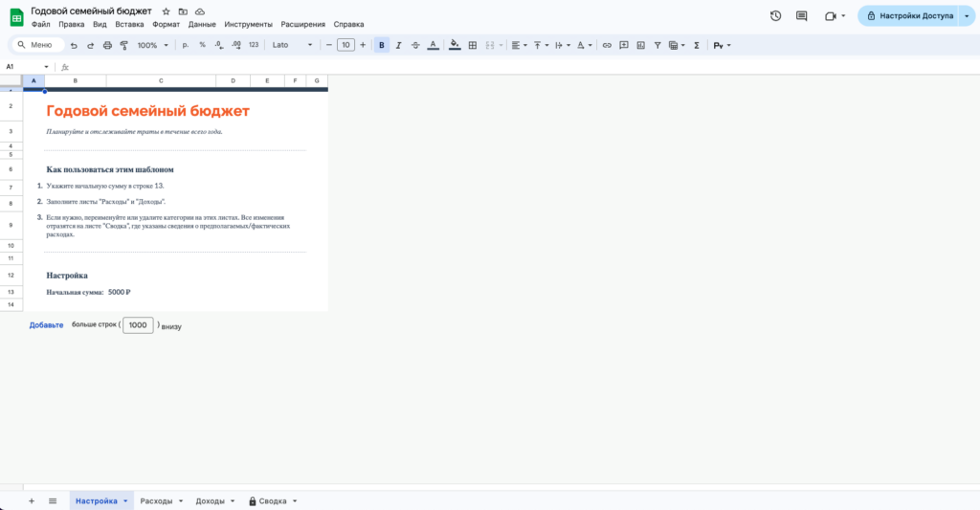This screenshot has height=510, width=980.
Task: Star the document title
Action: [x=166, y=11]
